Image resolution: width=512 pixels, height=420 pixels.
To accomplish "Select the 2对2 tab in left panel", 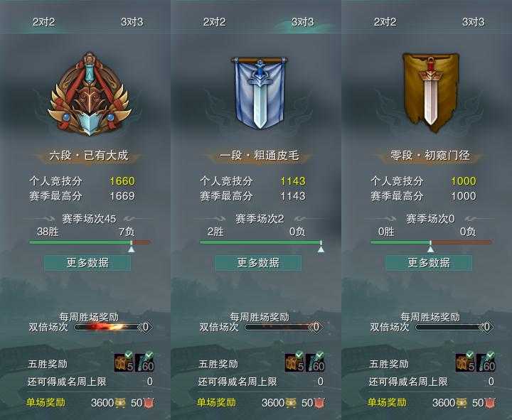I will click(43, 22).
